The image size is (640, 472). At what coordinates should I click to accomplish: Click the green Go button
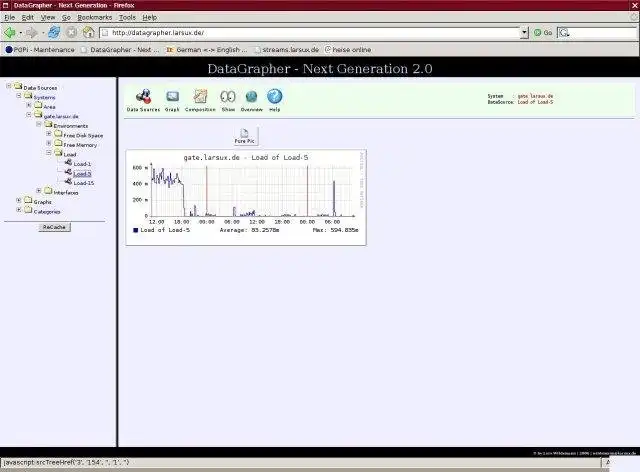[x=543, y=33]
